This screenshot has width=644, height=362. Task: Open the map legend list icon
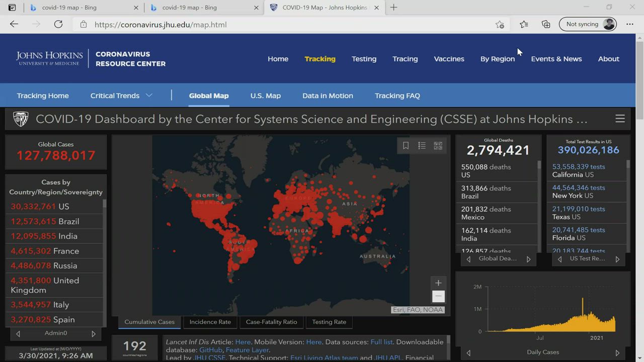click(422, 146)
